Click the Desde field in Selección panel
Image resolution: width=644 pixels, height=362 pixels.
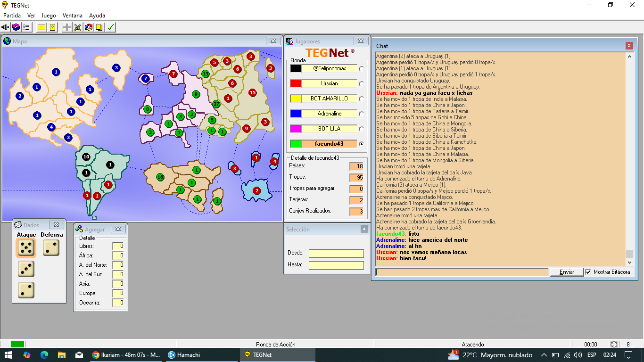(x=336, y=254)
